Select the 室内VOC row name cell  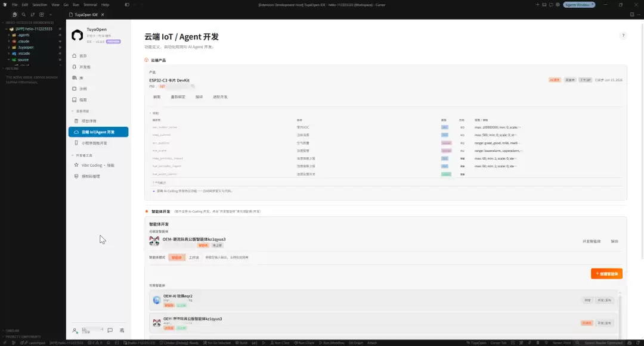pos(303,127)
